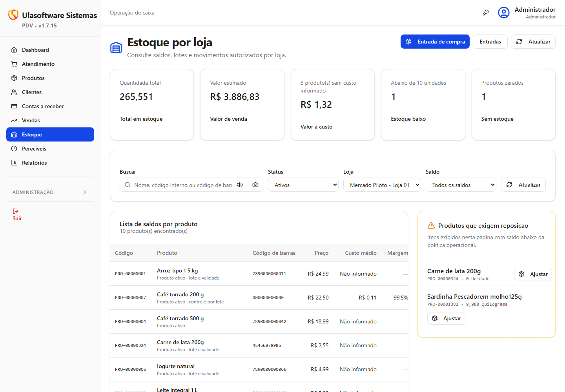Viewport: 565px width, 392px height.
Task: Click barcode 45456878985 in the table
Action: (x=267, y=345)
